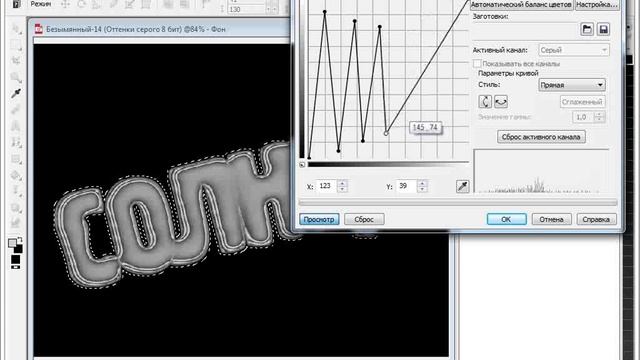
Task: Select the first peak node on the curve
Action: [x=325, y=12]
